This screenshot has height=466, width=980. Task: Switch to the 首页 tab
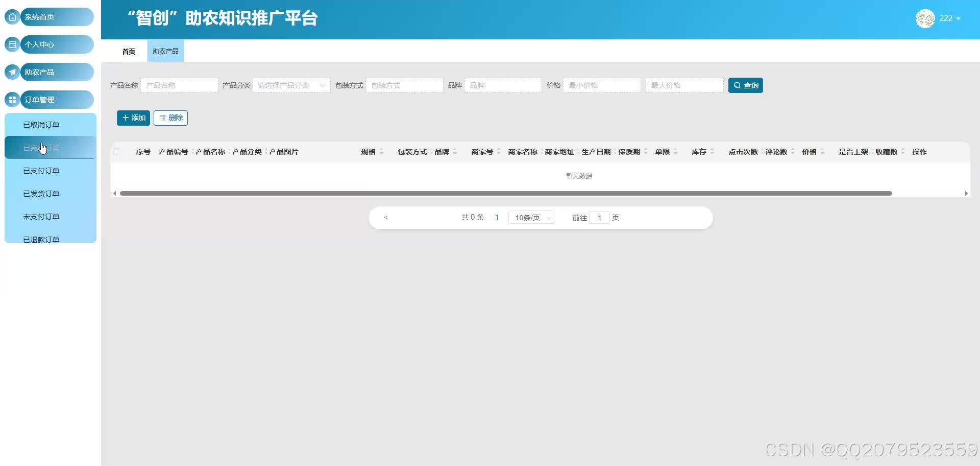point(129,52)
